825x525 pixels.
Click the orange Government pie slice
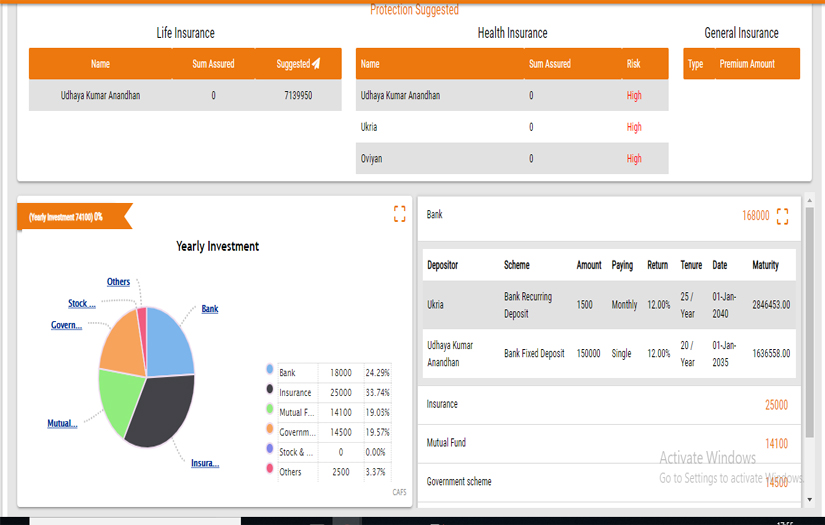click(x=124, y=347)
